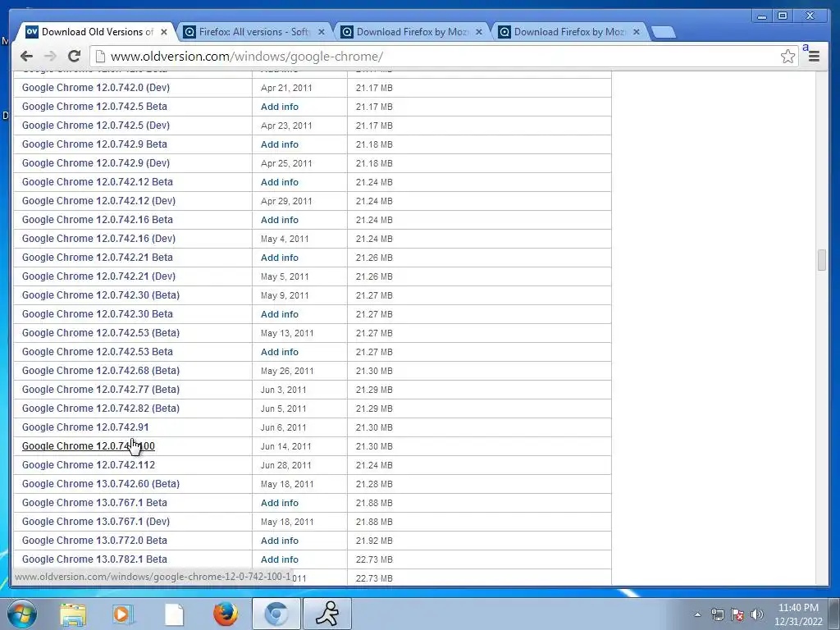Open Google Chrome 13.0.767.1 (Dev) link
The width and height of the screenshot is (840, 630).
[x=96, y=521]
